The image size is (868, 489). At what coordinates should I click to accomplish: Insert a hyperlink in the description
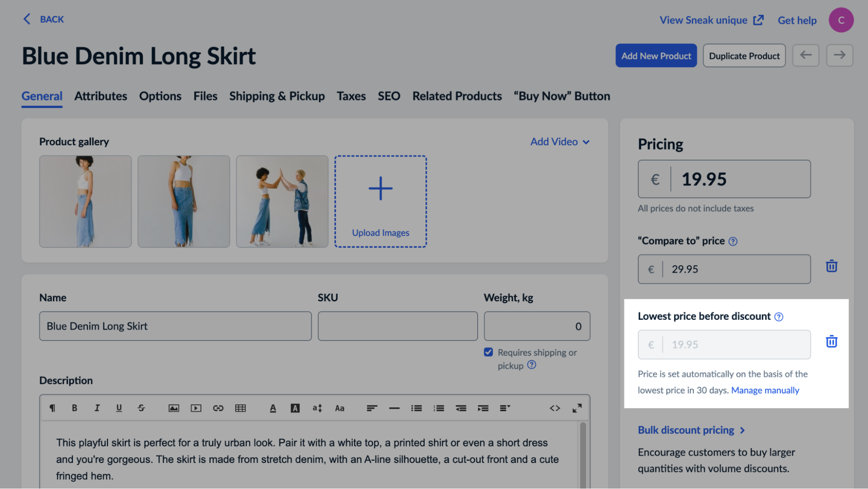pos(218,408)
